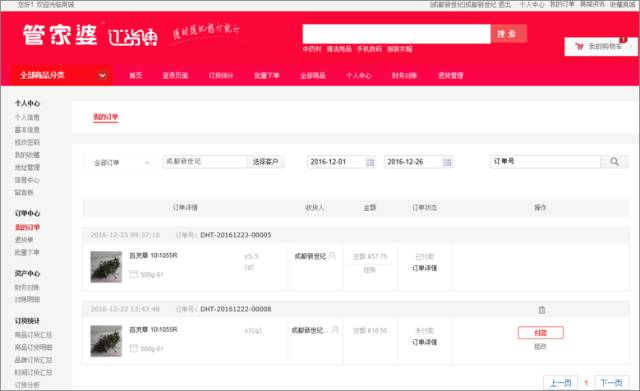Open 财务对账 in the red navigation bar
This screenshot has height=391, width=640.
(x=404, y=76)
